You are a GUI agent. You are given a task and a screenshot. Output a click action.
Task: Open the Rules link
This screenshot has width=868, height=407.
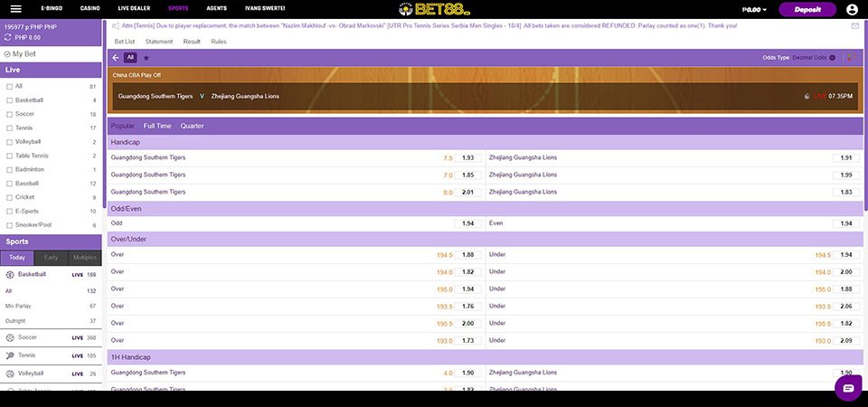click(x=219, y=42)
